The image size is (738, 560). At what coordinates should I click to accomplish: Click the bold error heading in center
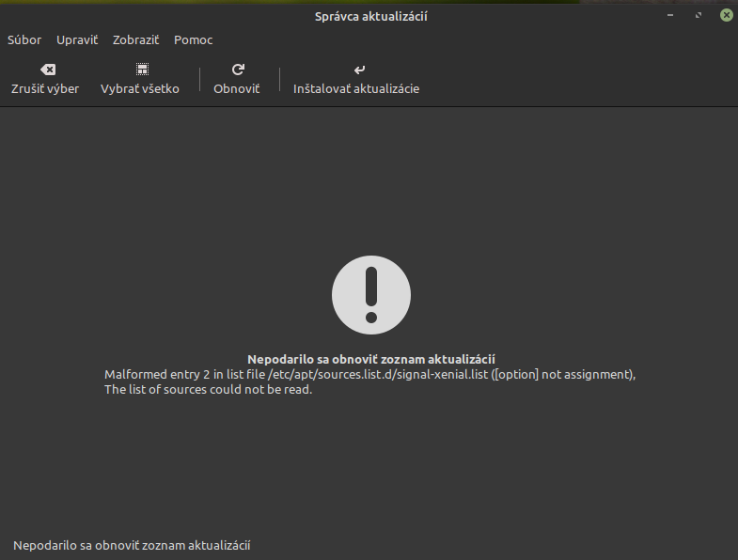(370, 359)
